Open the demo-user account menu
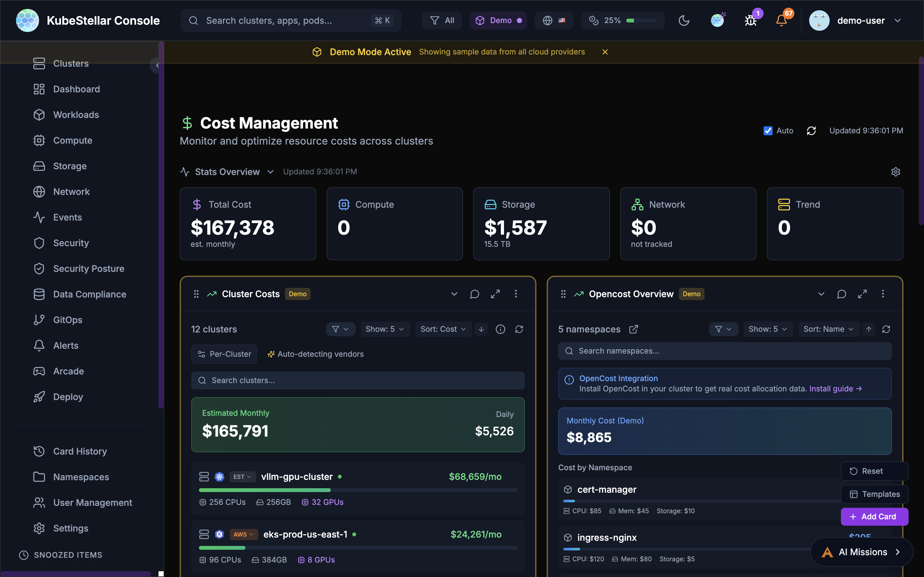924x577 pixels. coord(860,20)
